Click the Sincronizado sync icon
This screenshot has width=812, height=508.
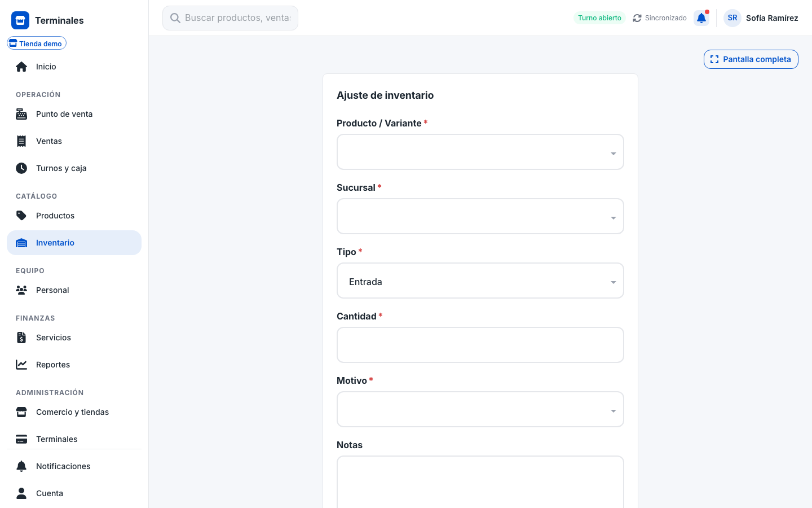click(x=637, y=18)
